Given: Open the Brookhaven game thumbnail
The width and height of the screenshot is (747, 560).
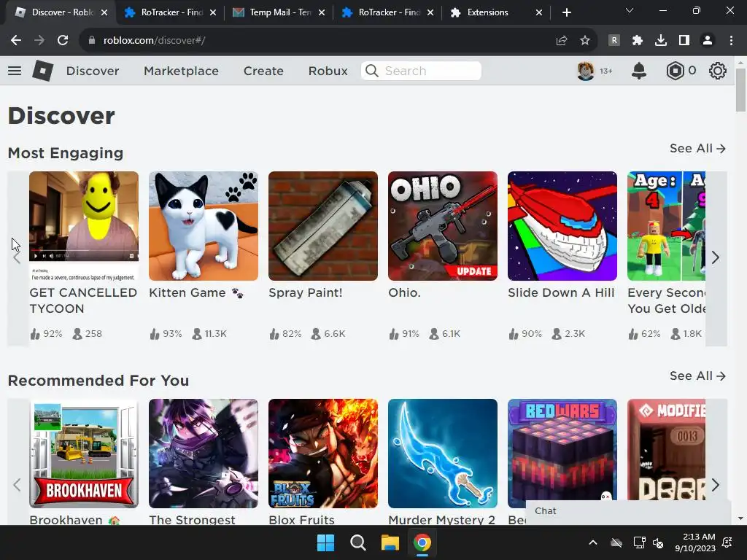Looking at the screenshot, I should point(84,454).
